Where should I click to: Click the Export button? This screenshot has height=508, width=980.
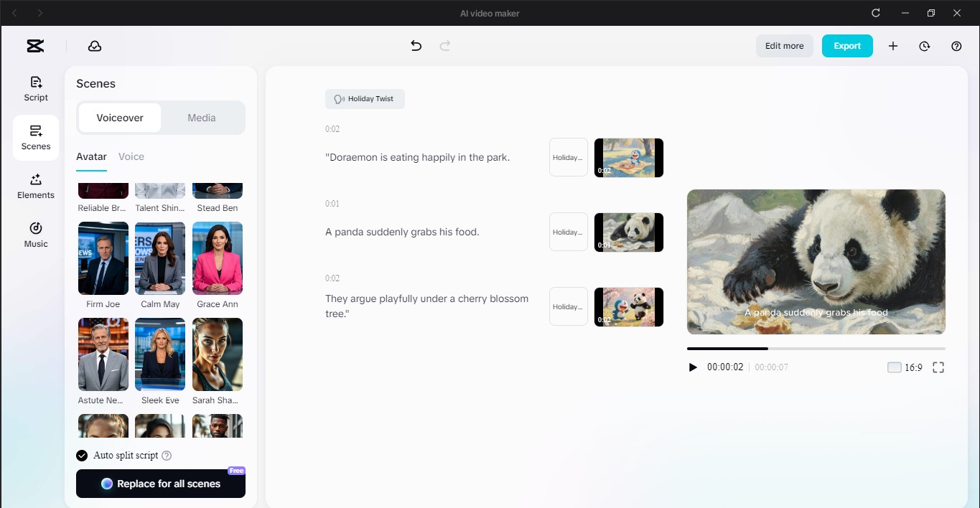tap(847, 45)
